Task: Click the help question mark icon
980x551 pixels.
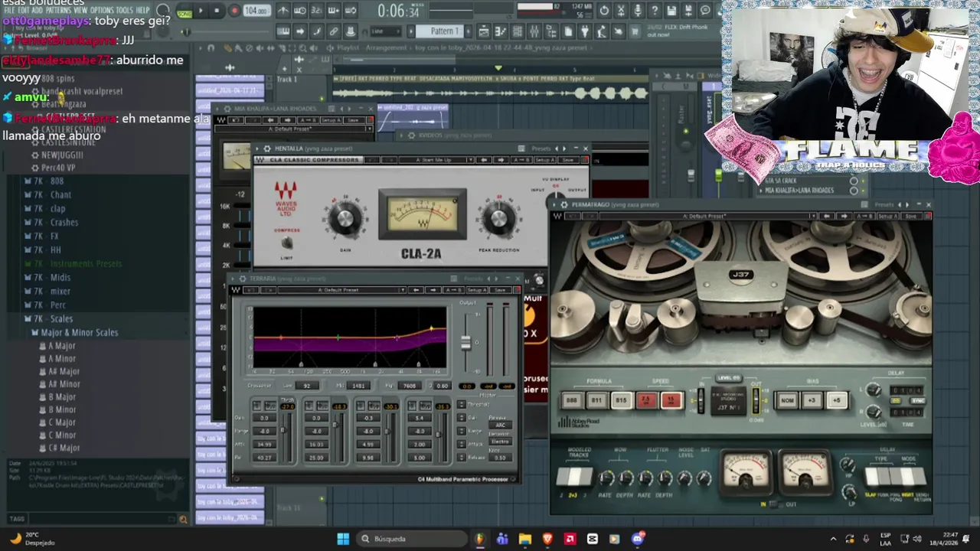Action: pos(655,10)
